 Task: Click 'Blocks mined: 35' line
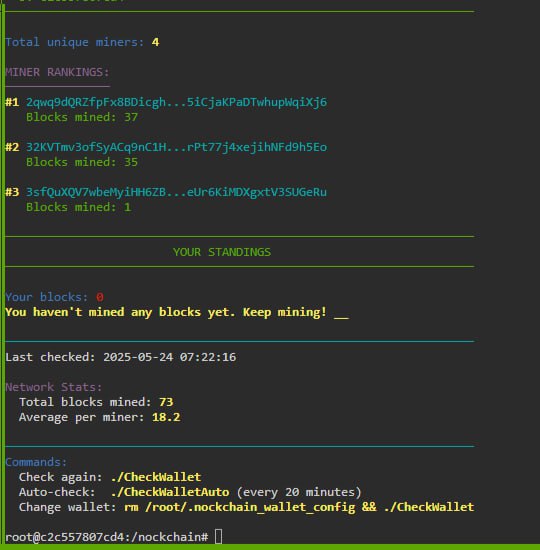[82, 162]
